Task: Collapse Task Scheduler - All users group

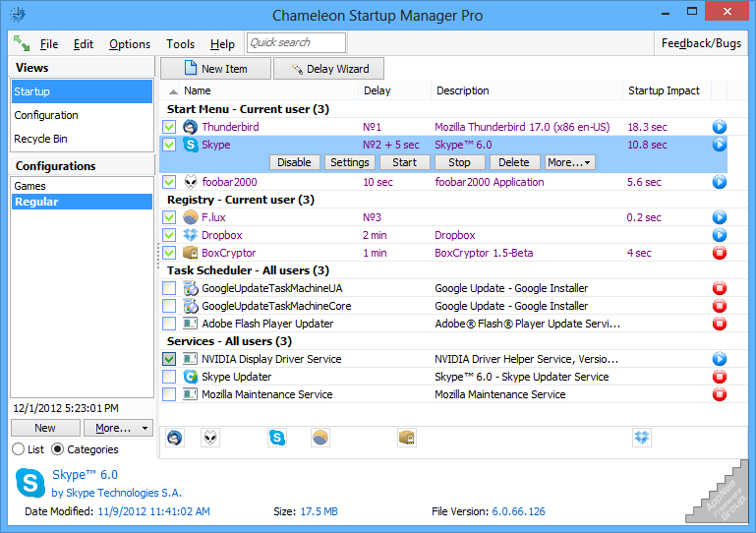Action: coord(248,270)
